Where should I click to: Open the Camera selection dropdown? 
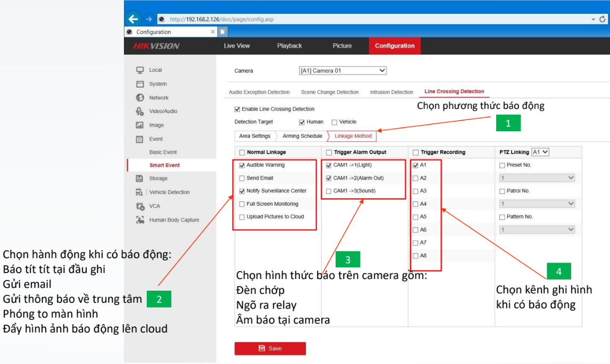(343, 71)
